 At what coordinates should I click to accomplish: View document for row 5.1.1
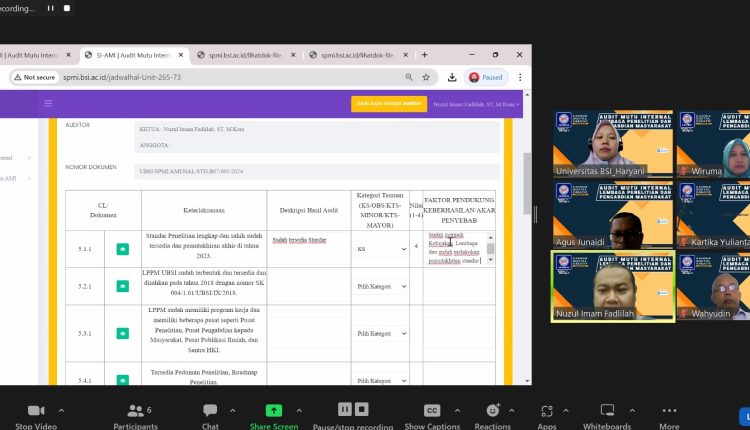(x=122, y=249)
